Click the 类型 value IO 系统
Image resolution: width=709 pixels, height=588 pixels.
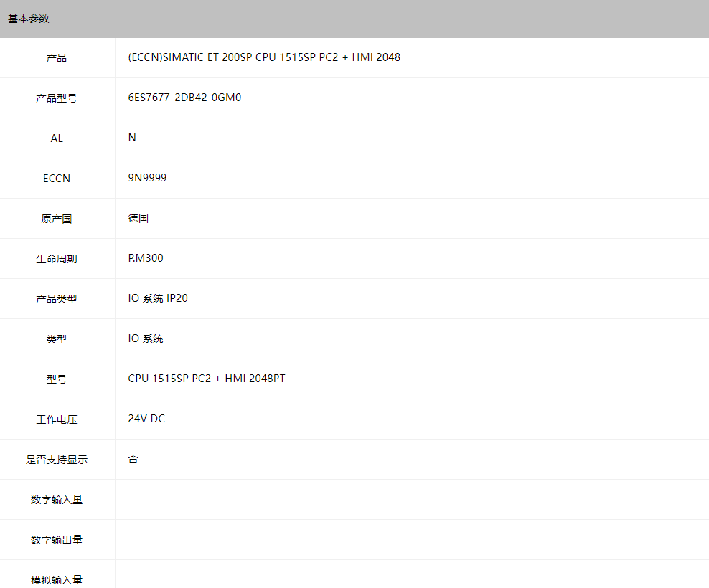point(146,338)
